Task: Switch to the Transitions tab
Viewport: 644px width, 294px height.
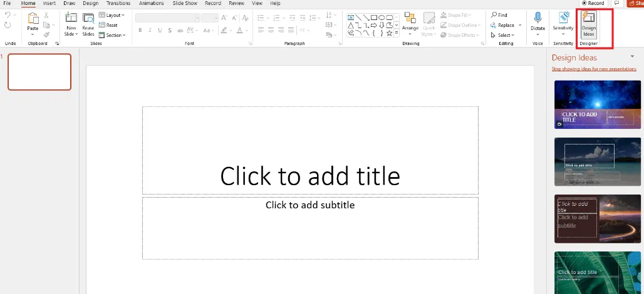Action: pos(118,3)
